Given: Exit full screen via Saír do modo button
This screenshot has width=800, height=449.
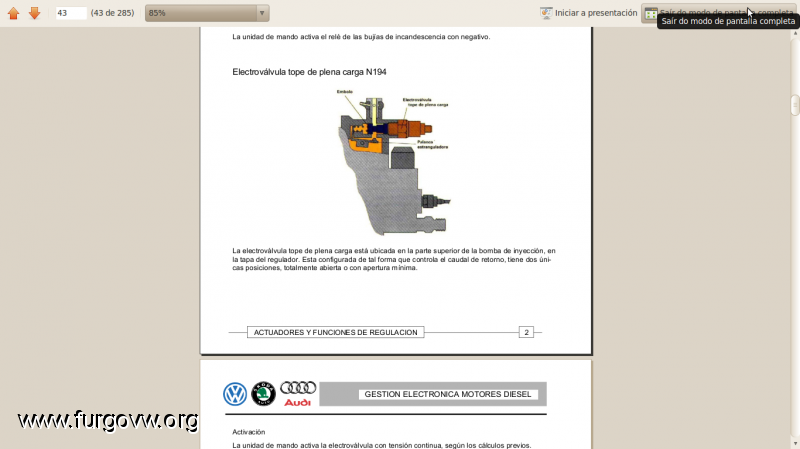Looking at the screenshot, I should [719, 13].
